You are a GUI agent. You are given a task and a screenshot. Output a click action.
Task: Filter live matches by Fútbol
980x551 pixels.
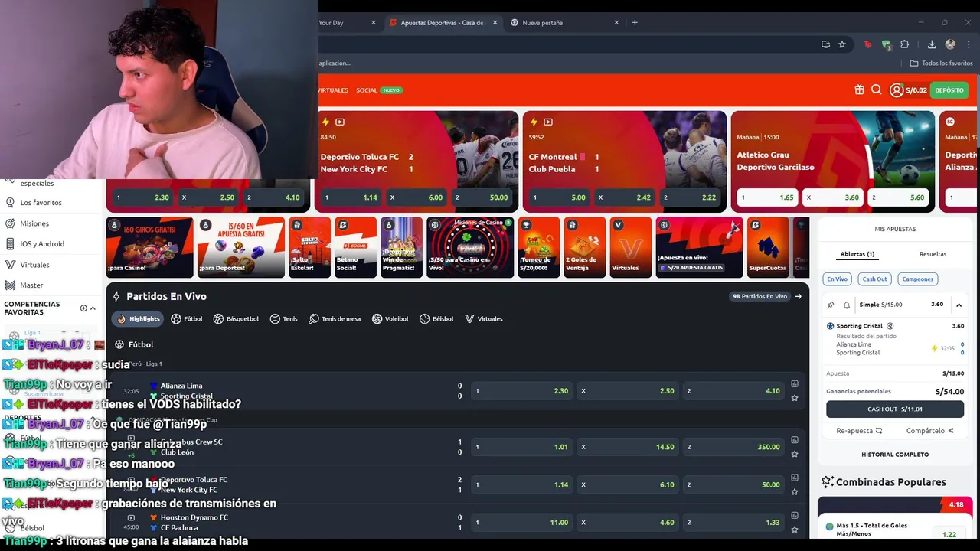tap(186, 318)
